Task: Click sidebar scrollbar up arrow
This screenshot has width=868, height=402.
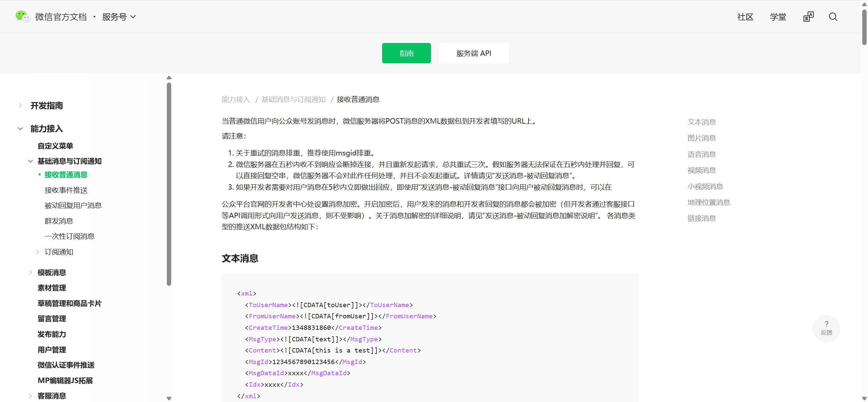Action: [x=169, y=78]
